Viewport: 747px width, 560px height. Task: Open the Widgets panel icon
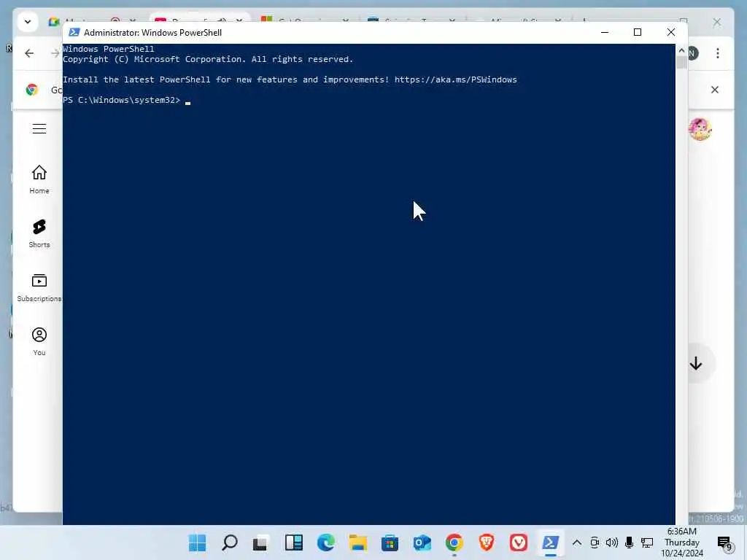click(294, 542)
